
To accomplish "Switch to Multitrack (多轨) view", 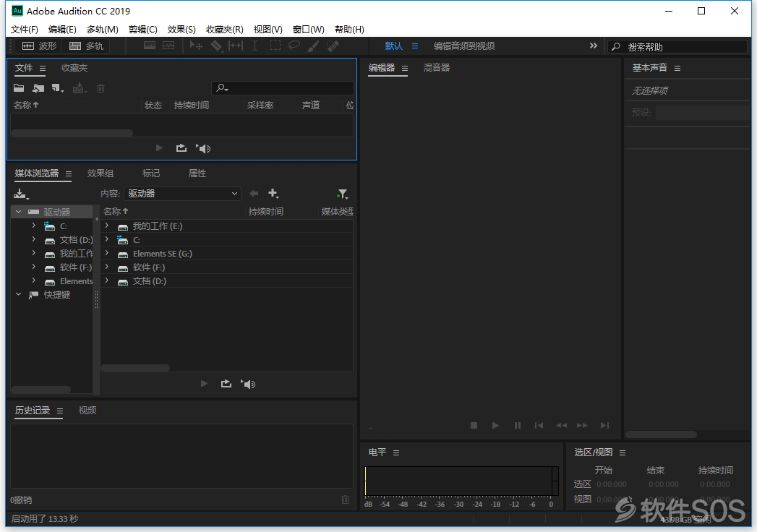I will coord(87,46).
